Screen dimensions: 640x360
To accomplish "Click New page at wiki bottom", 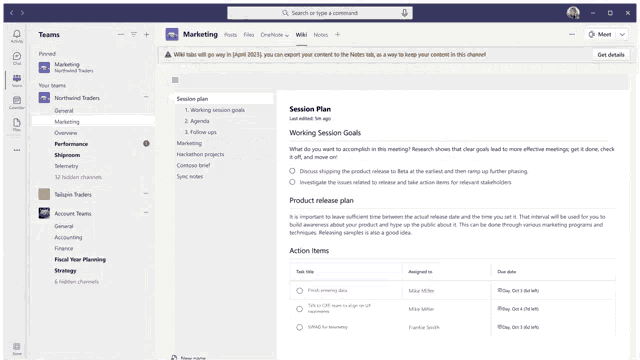I will pos(189,358).
